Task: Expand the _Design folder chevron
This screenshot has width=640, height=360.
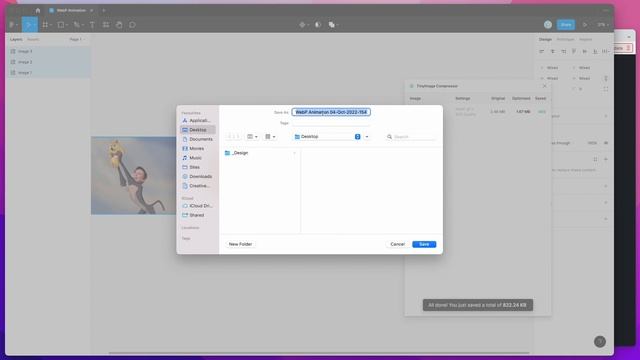Action: (294, 153)
